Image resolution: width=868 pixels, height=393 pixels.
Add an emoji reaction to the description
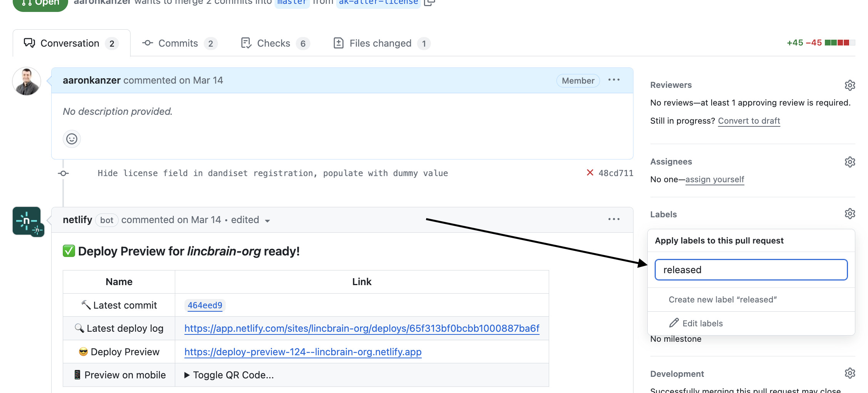(x=72, y=139)
